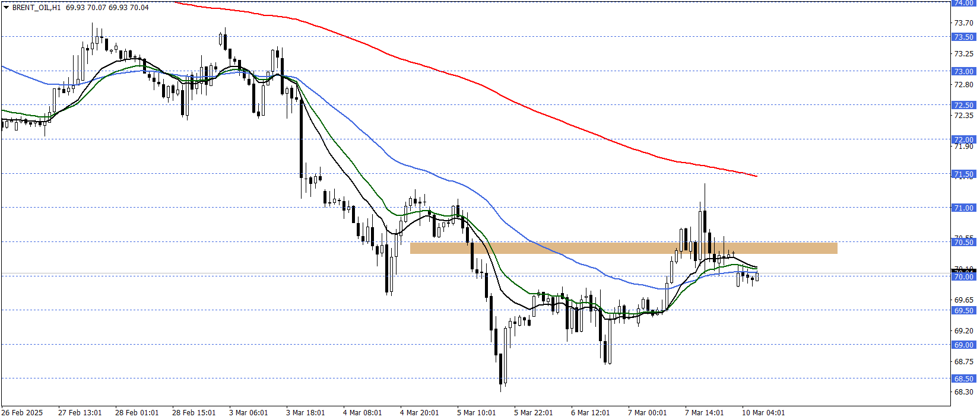980x420 pixels.
Task: Click the 27 Feb 13:01 time label
Action: [x=80, y=412]
